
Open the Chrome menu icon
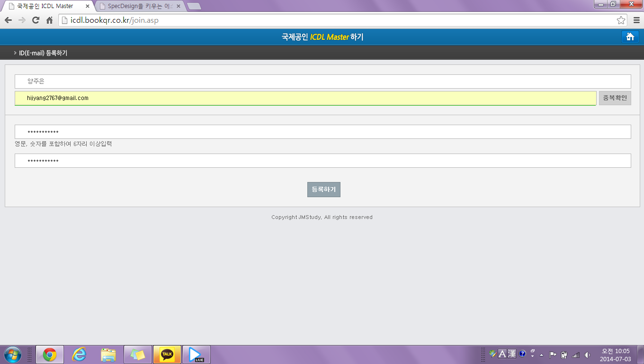(636, 20)
